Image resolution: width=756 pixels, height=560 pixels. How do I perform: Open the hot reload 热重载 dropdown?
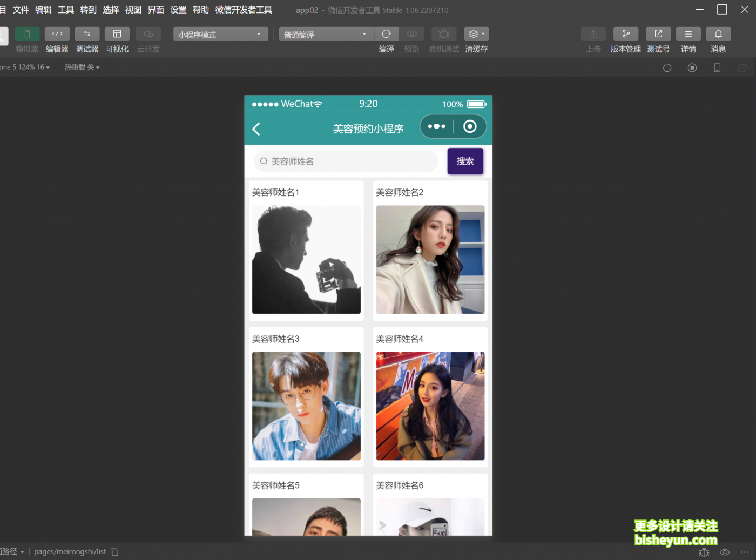pos(82,68)
